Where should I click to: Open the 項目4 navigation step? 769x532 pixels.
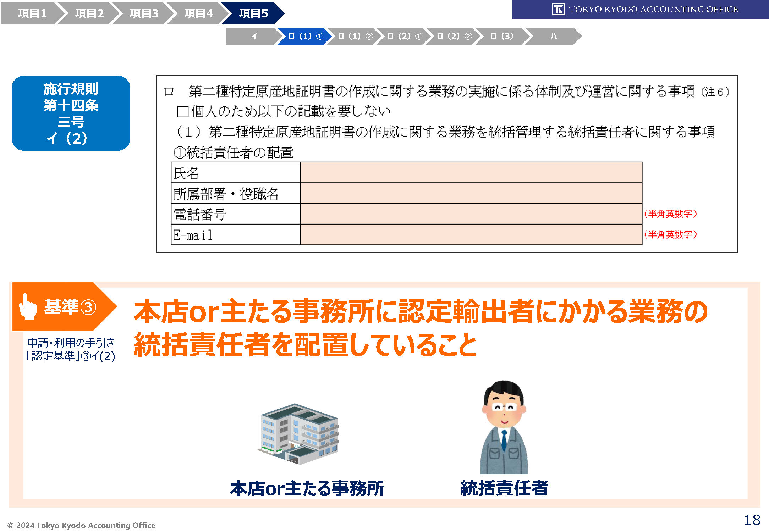[x=198, y=13]
